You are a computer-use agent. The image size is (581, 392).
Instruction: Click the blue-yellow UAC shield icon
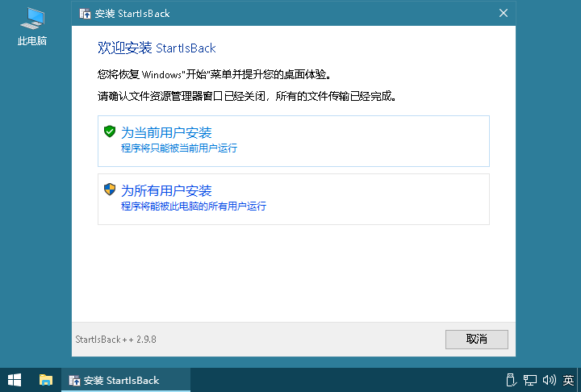(110, 190)
